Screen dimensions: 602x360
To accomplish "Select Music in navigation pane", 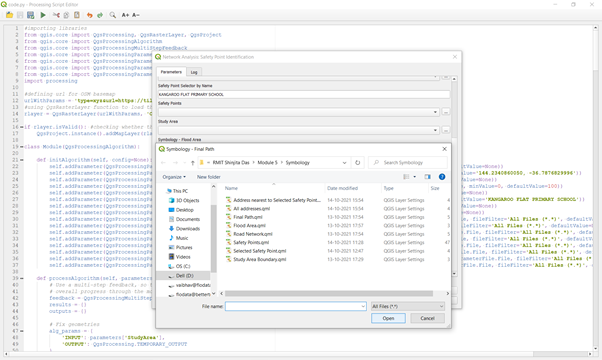I will (182, 238).
